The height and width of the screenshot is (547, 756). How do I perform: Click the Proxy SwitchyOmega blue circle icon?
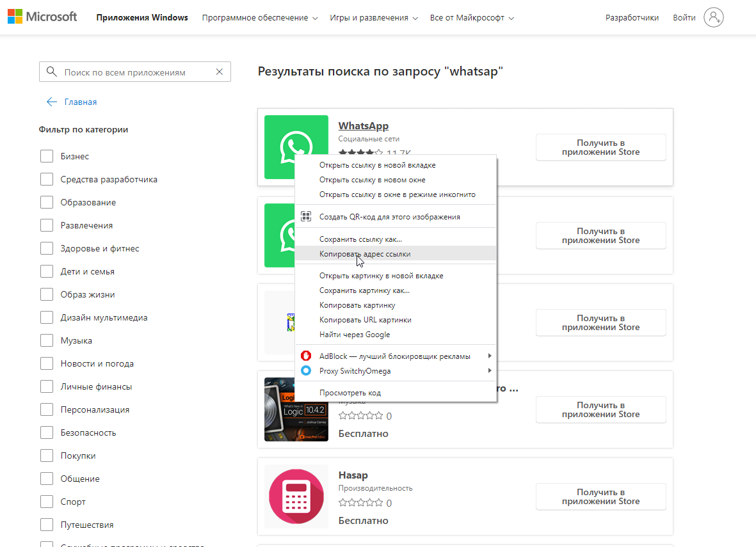click(306, 370)
